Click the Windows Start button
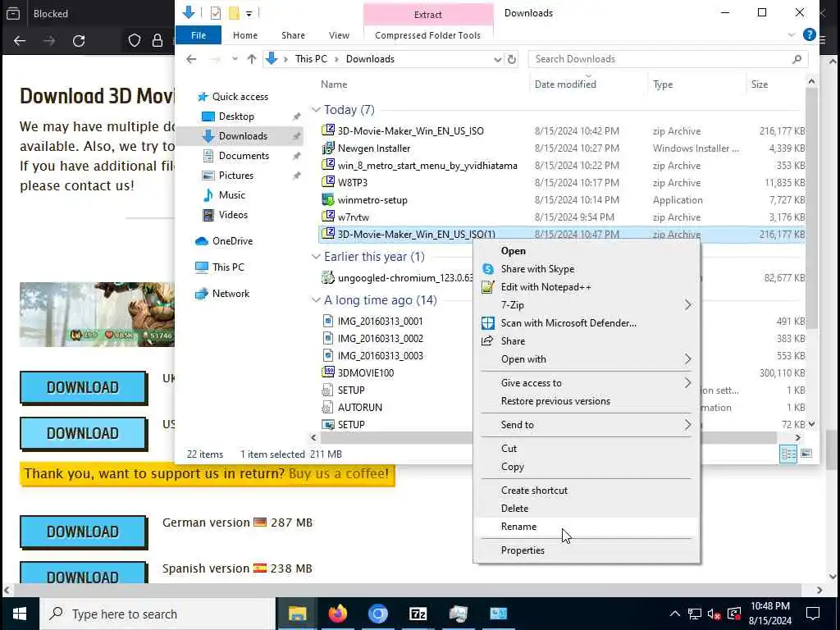The image size is (840, 630). click(x=20, y=614)
